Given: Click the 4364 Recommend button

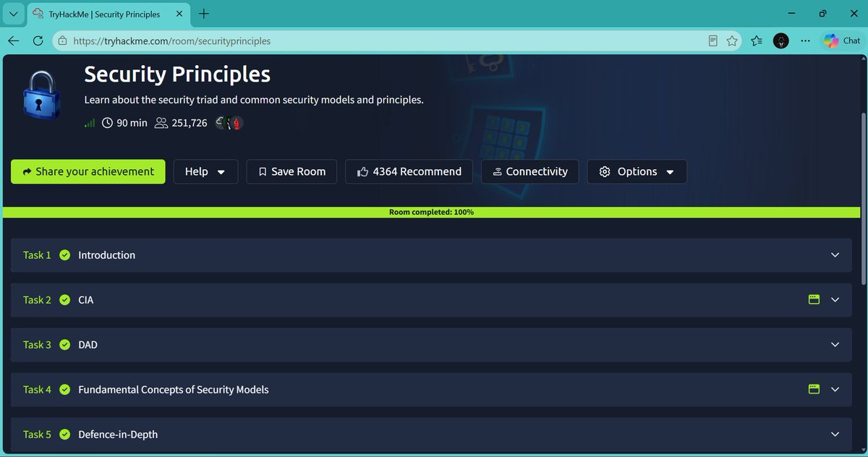Looking at the screenshot, I should (x=409, y=171).
